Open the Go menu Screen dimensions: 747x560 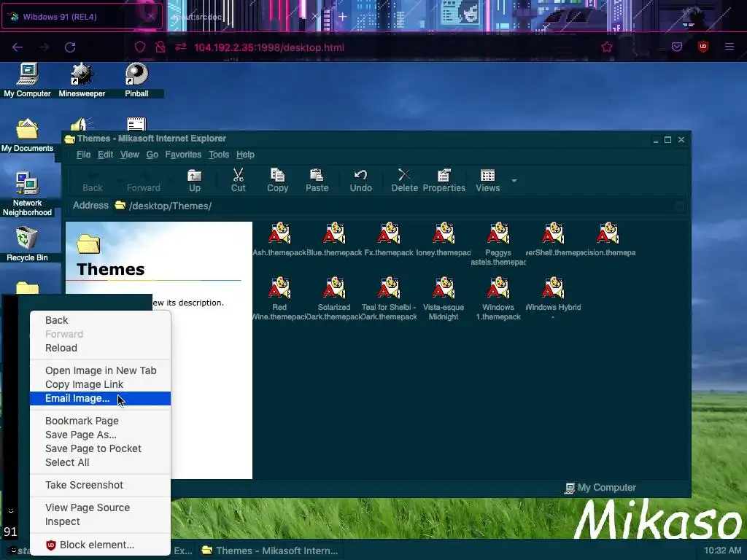click(152, 155)
